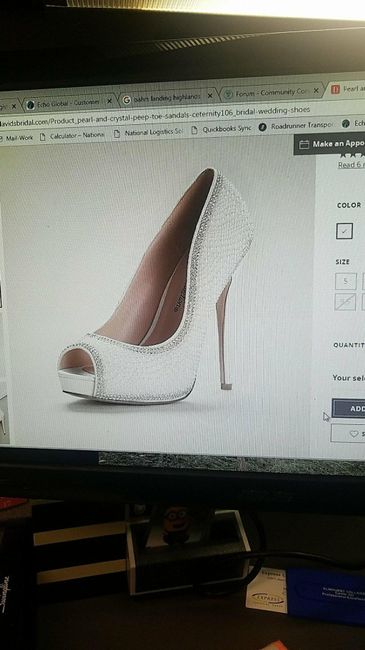Click the calendar icon on Make an Appointment
Viewport: 365px width, 650px height.
[304, 144]
